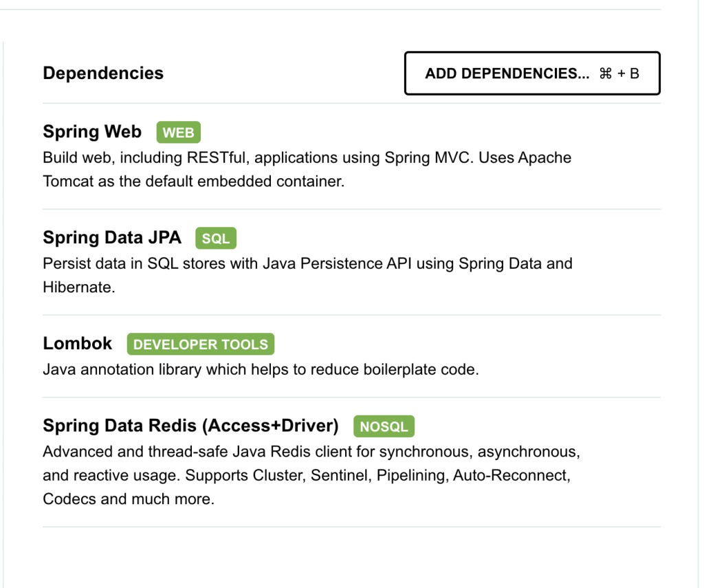Click the "Persist data in SQL stores" description line
The image size is (704, 588).
point(307,263)
